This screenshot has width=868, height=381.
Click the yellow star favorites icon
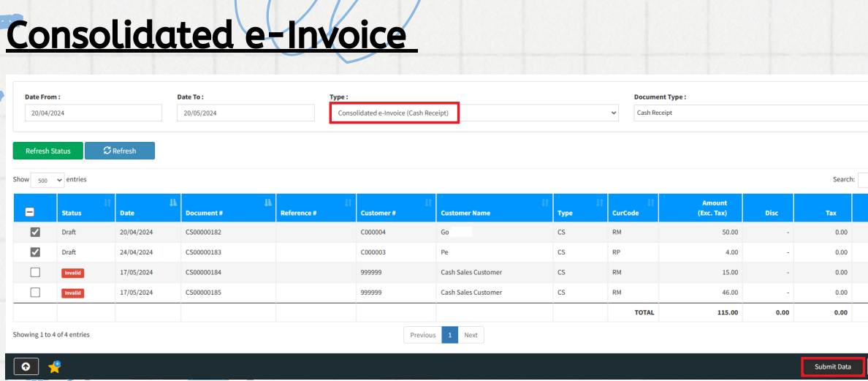[x=54, y=366]
